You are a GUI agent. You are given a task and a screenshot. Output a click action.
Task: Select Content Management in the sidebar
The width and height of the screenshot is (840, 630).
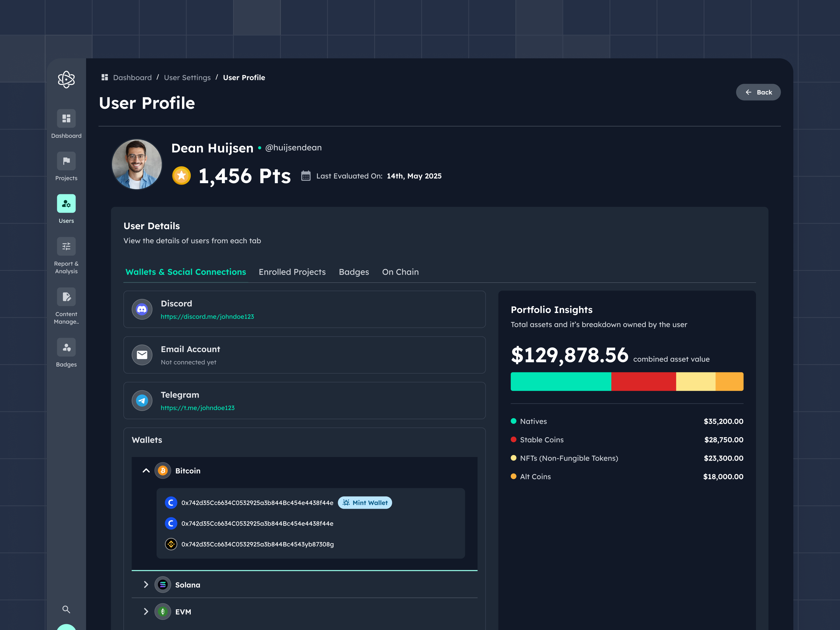(66, 297)
